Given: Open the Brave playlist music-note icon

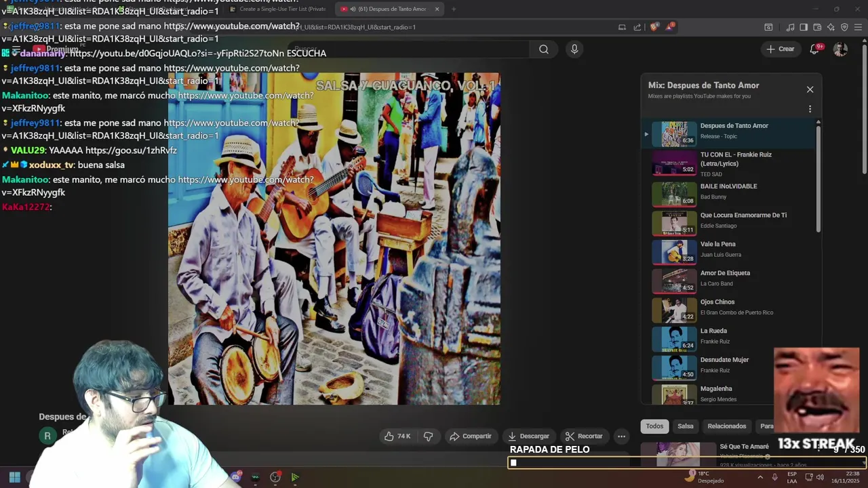Looking at the screenshot, I should coord(790,27).
